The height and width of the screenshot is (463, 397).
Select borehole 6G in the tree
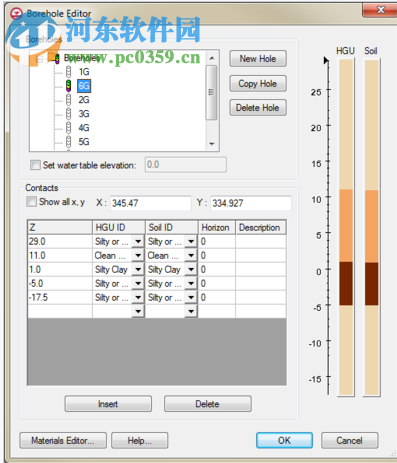[84, 86]
